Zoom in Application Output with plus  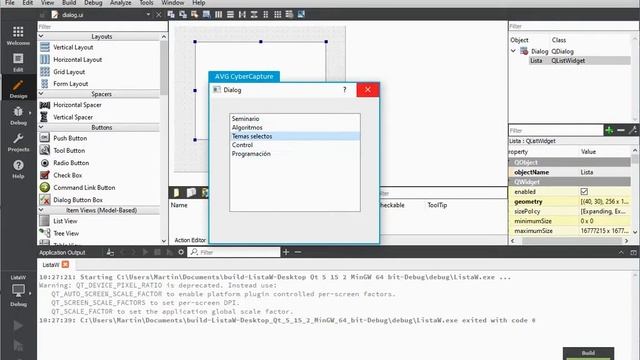[x=286, y=252]
